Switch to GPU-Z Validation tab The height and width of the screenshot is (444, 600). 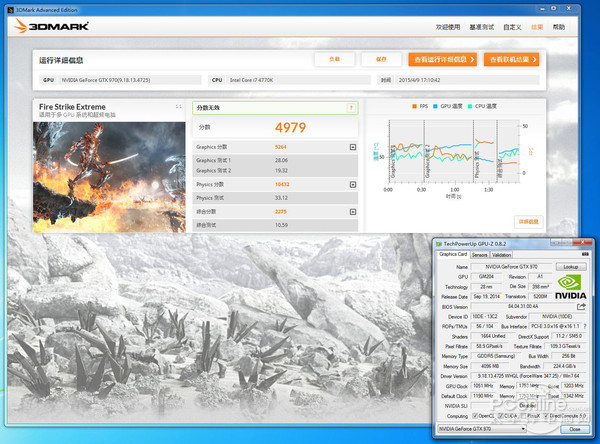click(501, 255)
